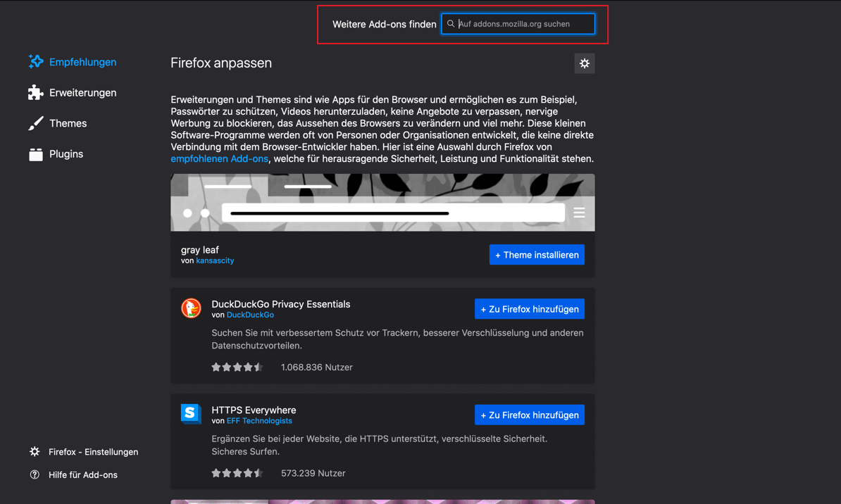Open the DuckDuckGo author link
This screenshot has height=504, width=841.
(251, 315)
